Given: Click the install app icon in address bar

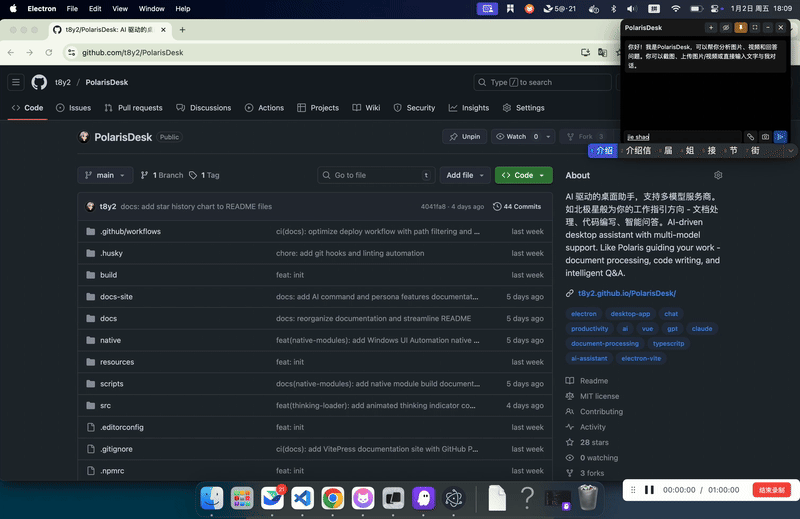Looking at the screenshot, I should [x=585, y=53].
